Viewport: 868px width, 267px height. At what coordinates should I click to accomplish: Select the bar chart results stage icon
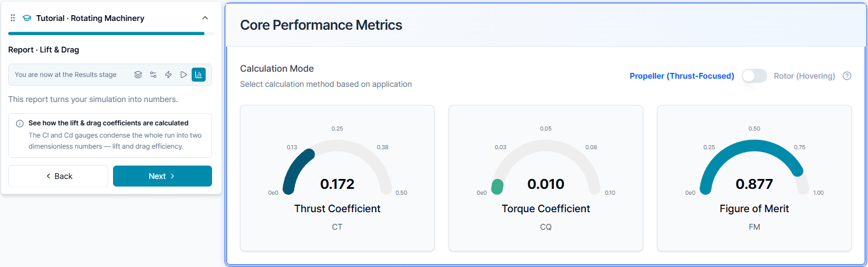point(199,75)
